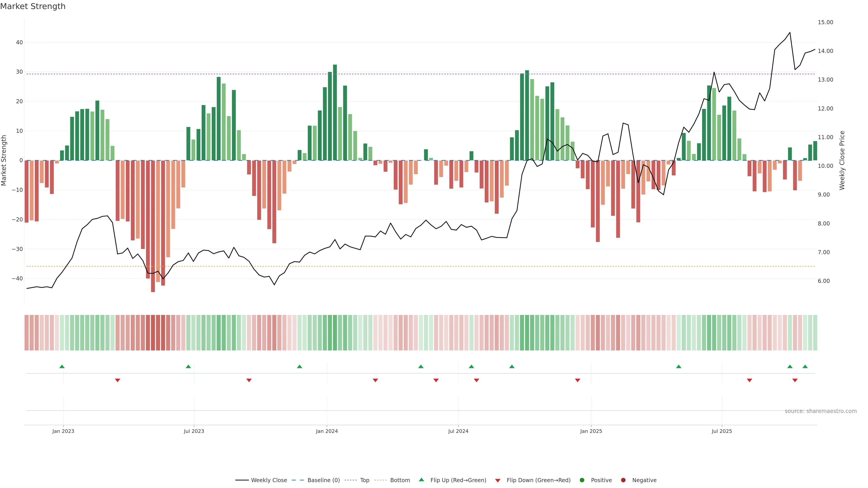Click the green Positive legend dot

click(582, 480)
